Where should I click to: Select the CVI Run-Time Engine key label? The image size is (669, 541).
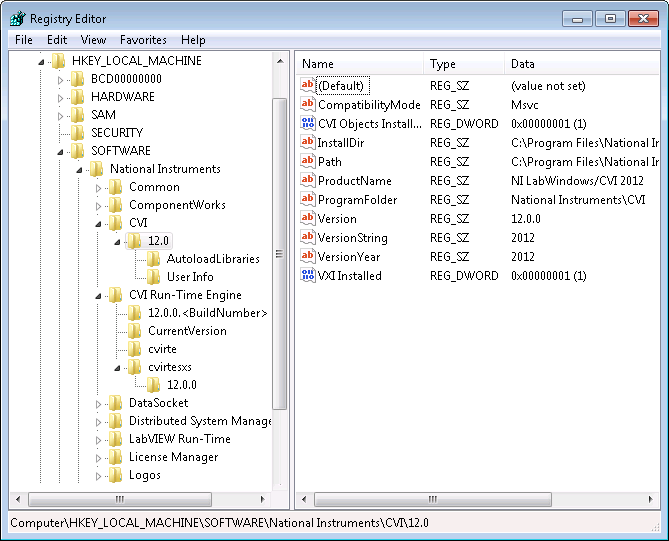pyautogui.click(x=185, y=295)
